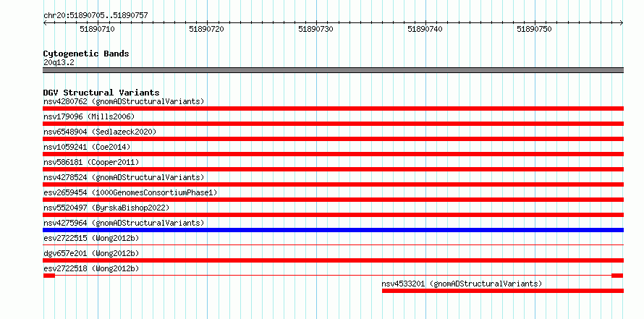
Task: Click the red bar under esv2659454
Action: [333, 200]
